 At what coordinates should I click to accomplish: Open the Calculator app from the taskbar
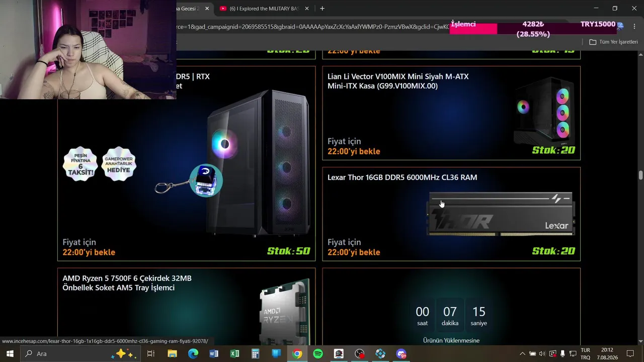pyautogui.click(x=256, y=353)
